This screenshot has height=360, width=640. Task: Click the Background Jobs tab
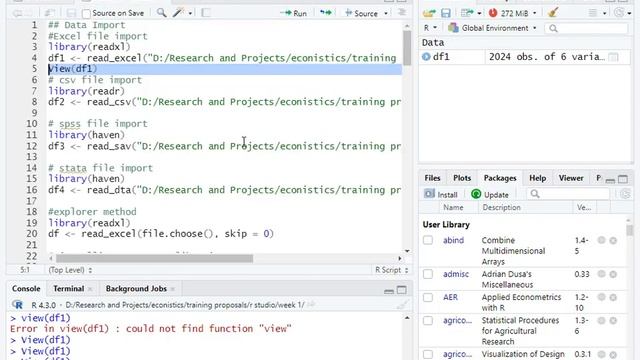pos(136,289)
